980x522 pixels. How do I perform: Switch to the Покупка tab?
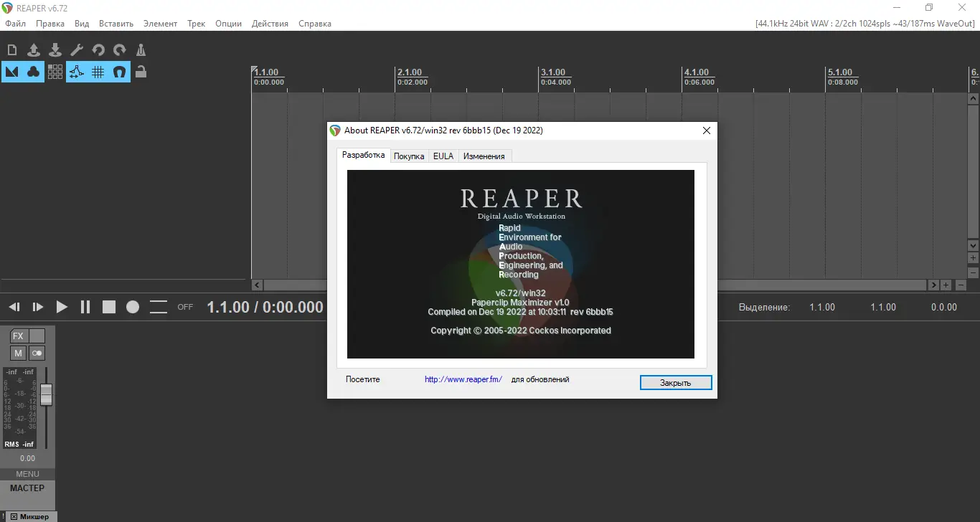(x=409, y=156)
